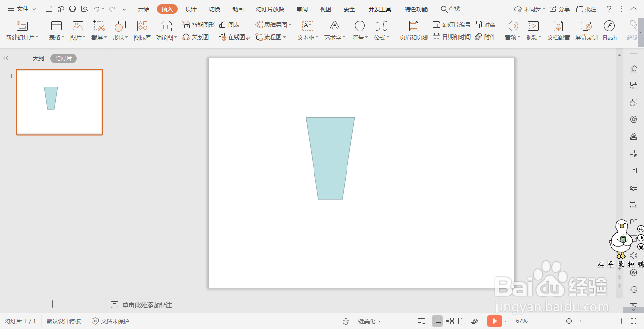This screenshot has width=644, height=329.
Task: Click the zoom out minus button
Action: [541, 321]
